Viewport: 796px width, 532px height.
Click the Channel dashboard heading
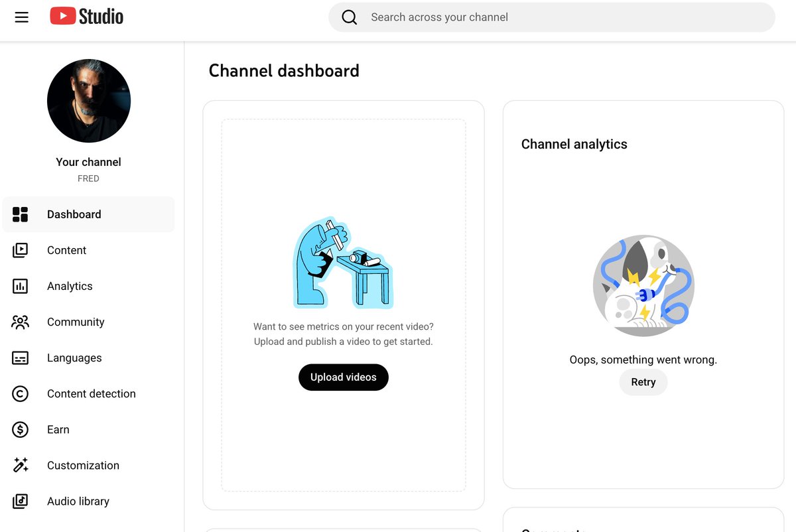284,71
